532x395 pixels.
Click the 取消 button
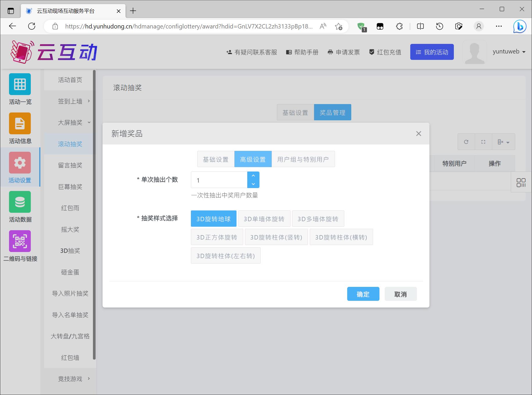click(400, 294)
